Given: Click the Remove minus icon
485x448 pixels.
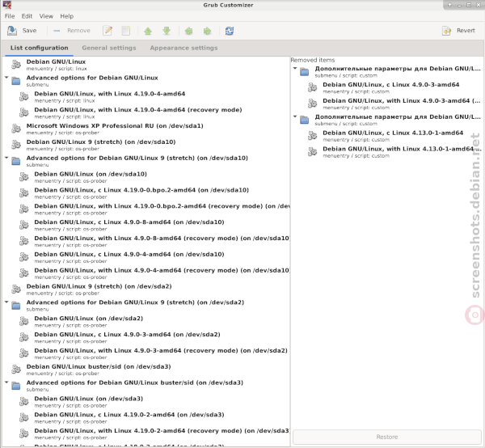Looking at the screenshot, I should point(57,31).
